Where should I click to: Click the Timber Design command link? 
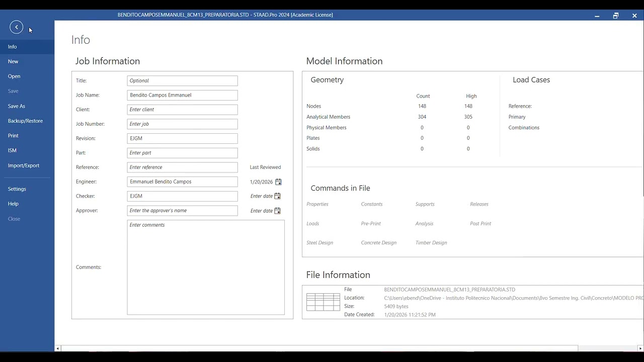[x=431, y=243]
